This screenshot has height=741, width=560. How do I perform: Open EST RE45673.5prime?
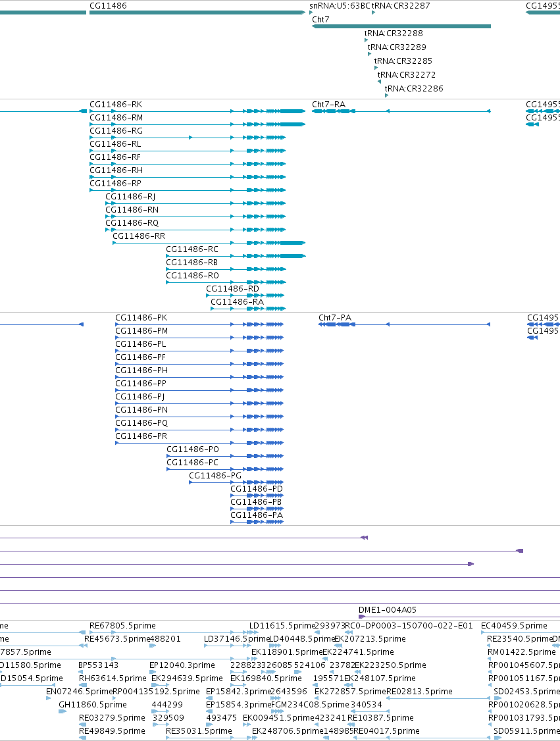[117, 639]
